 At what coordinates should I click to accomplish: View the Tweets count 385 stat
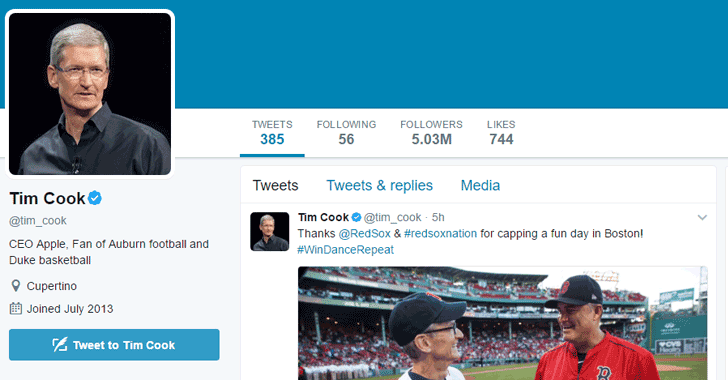pos(272,133)
